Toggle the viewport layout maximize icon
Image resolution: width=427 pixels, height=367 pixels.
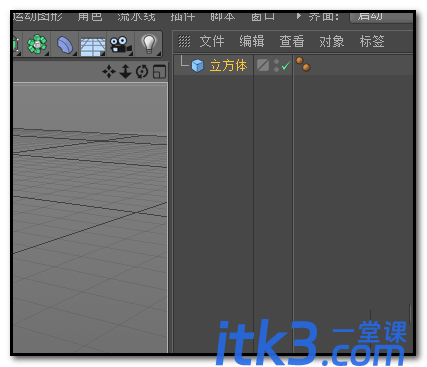[159, 71]
